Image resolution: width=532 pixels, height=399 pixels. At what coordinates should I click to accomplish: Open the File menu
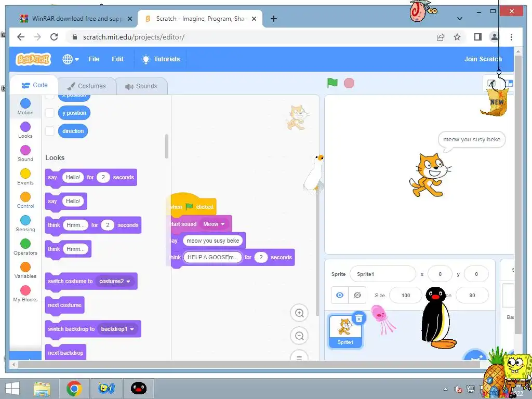click(94, 59)
